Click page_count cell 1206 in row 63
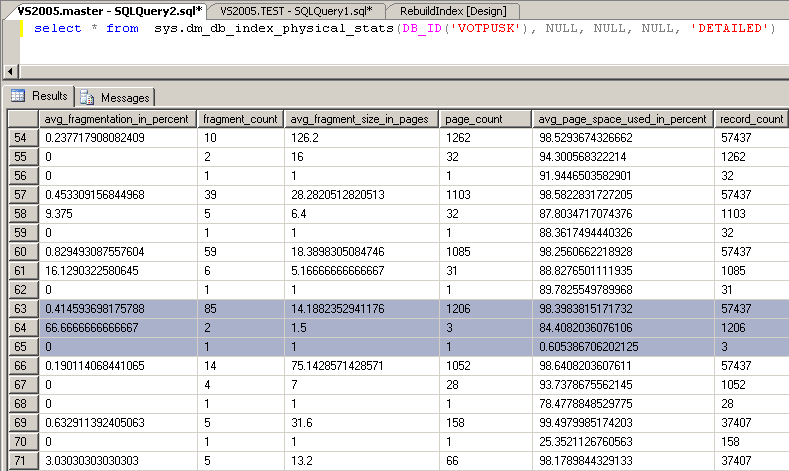Viewport: 789px width, 471px height. tap(486, 308)
